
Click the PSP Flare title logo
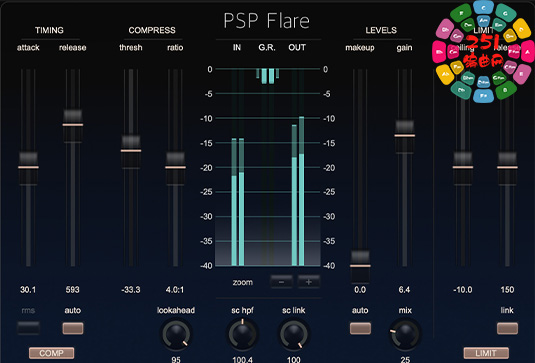[x=266, y=21]
